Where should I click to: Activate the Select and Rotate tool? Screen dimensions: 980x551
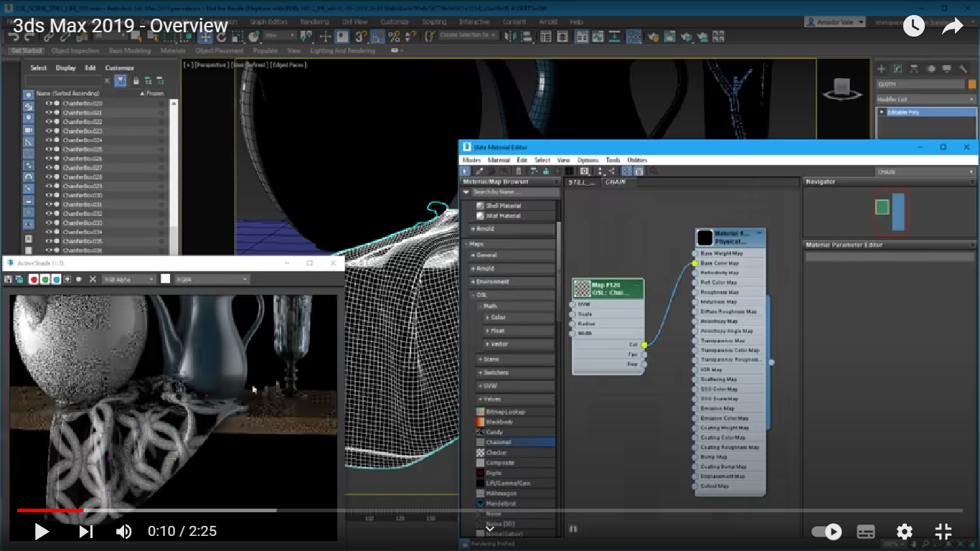(x=220, y=37)
